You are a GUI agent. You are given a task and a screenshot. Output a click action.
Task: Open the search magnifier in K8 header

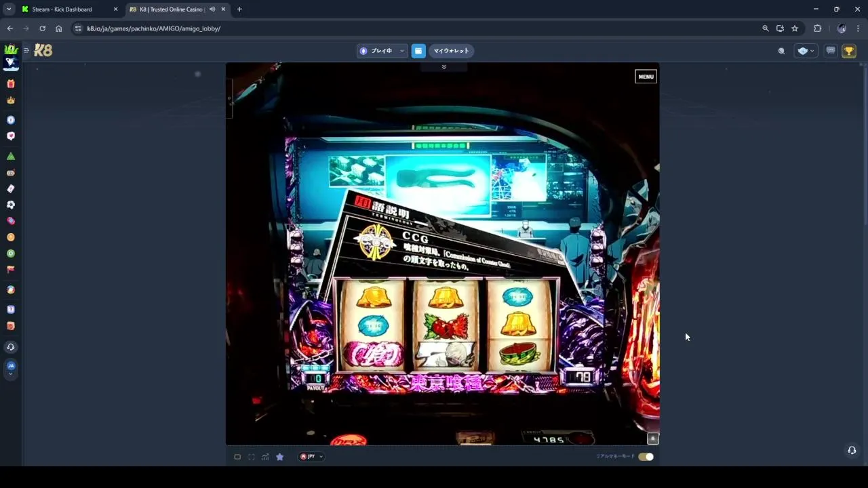tap(781, 51)
